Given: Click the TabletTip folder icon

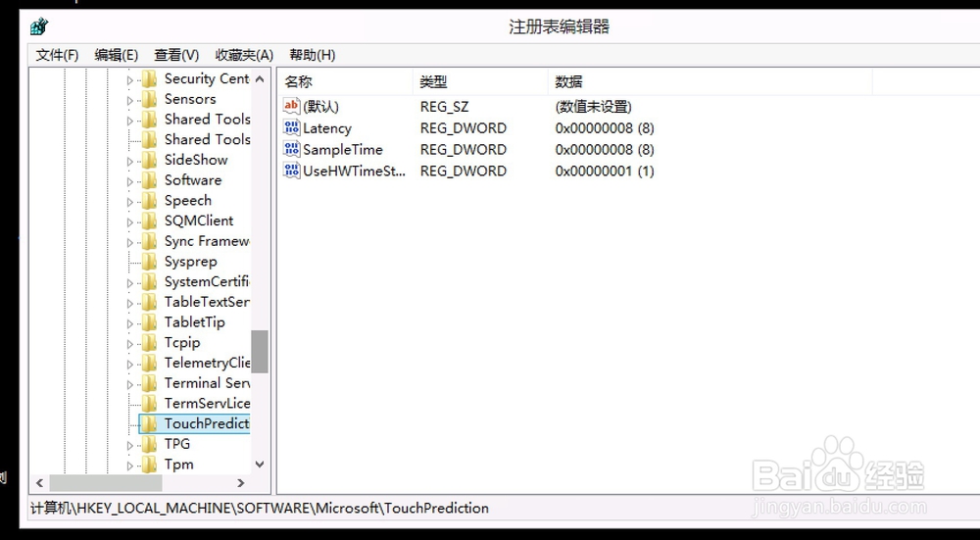Looking at the screenshot, I should point(149,322).
